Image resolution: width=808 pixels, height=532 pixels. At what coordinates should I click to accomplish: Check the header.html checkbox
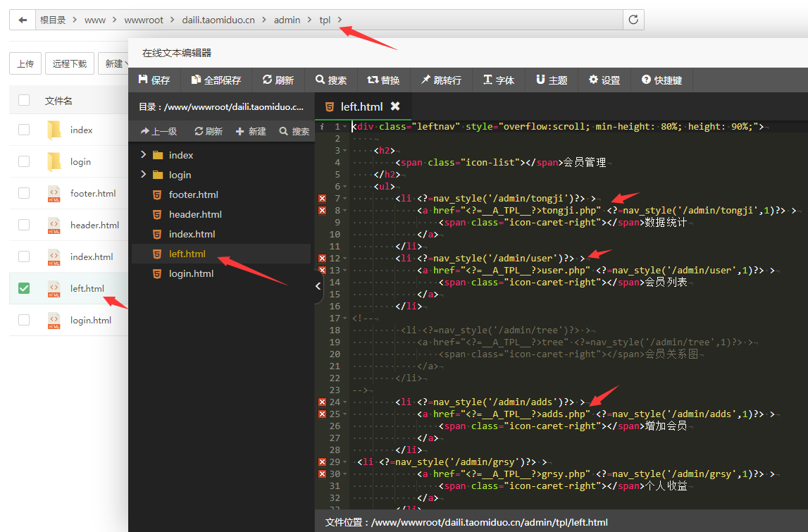(x=24, y=225)
